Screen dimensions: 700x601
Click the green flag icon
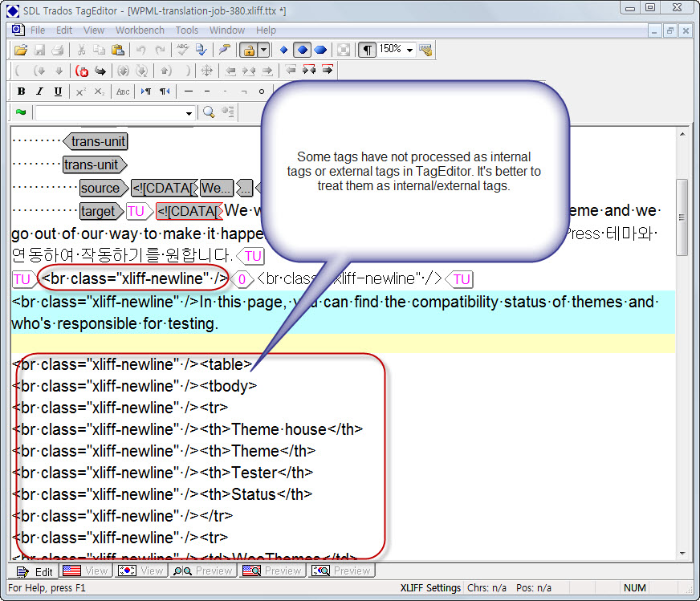(21, 112)
